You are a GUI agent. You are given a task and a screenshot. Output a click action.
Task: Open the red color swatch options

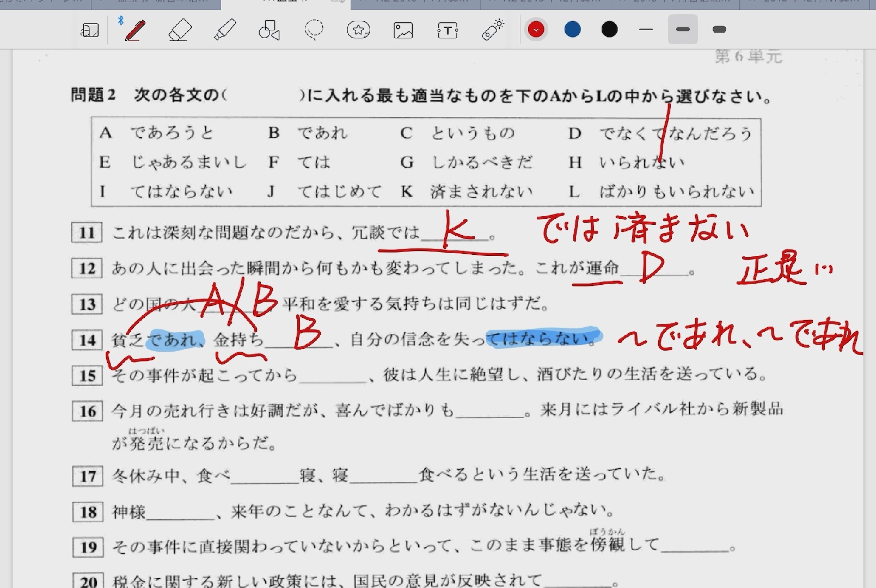click(536, 29)
